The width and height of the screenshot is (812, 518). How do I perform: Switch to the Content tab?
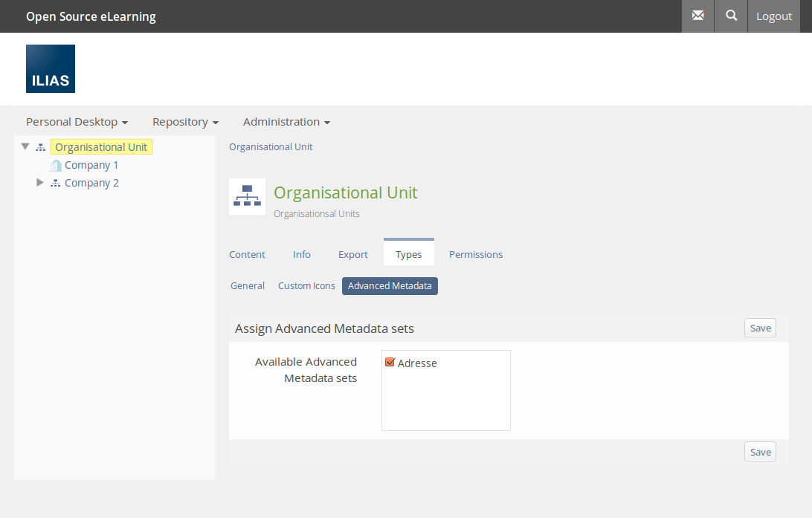coord(247,254)
